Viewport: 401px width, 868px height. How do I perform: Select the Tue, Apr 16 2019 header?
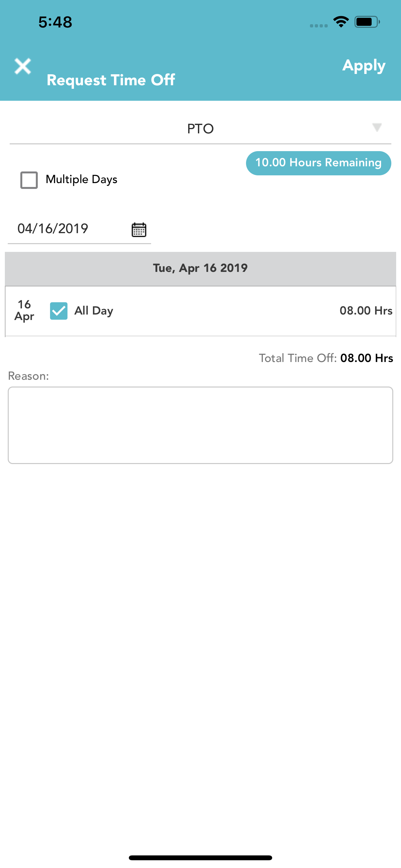(200, 269)
